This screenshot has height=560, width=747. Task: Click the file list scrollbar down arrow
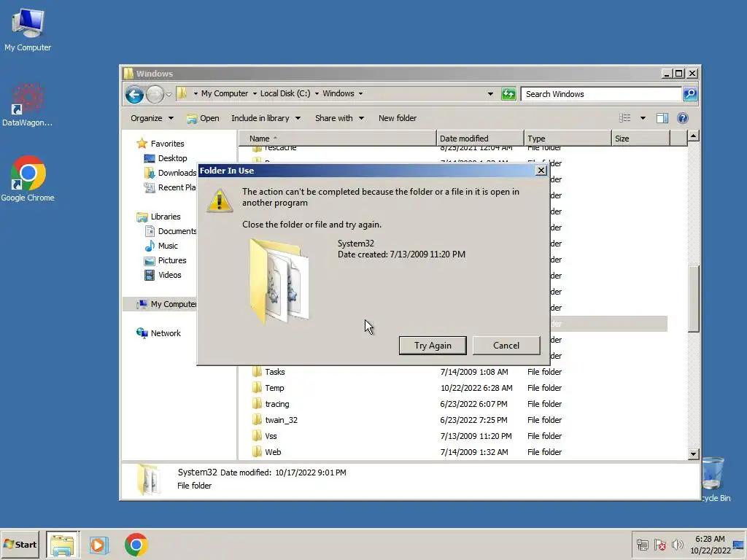[x=694, y=454]
